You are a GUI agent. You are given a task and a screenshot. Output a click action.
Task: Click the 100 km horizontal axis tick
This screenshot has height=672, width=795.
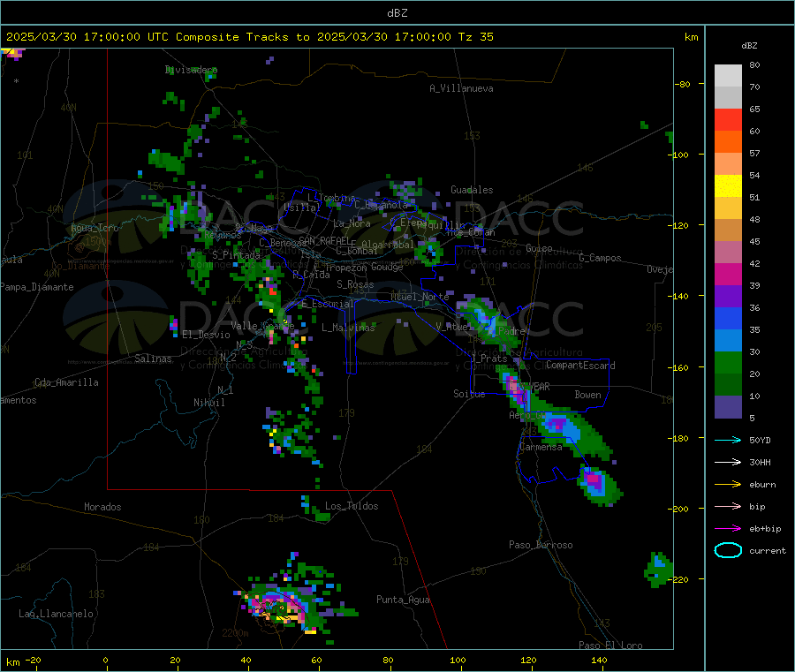point(458,660)
